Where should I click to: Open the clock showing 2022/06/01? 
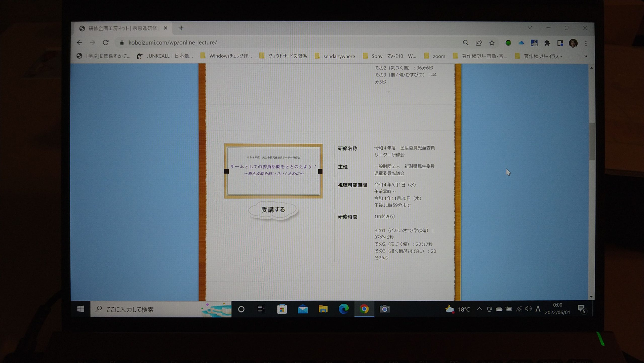pos(557,309)
